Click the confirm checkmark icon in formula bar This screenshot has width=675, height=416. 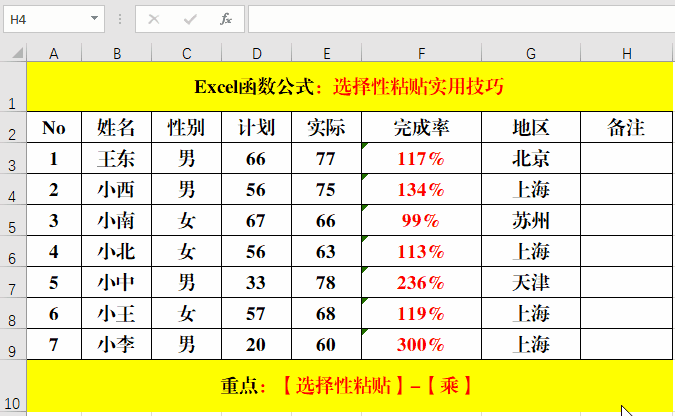pyautogui.click(x=190, y=19)
